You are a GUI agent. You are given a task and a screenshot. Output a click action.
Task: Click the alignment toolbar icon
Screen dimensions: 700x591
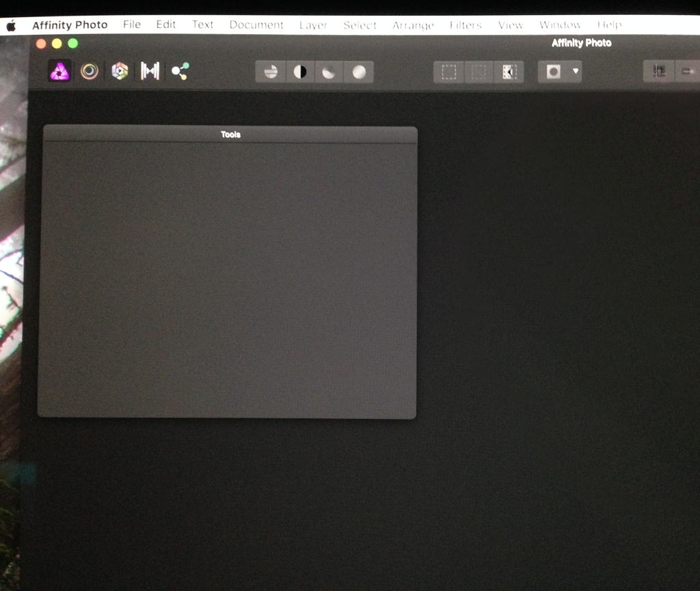659,71
